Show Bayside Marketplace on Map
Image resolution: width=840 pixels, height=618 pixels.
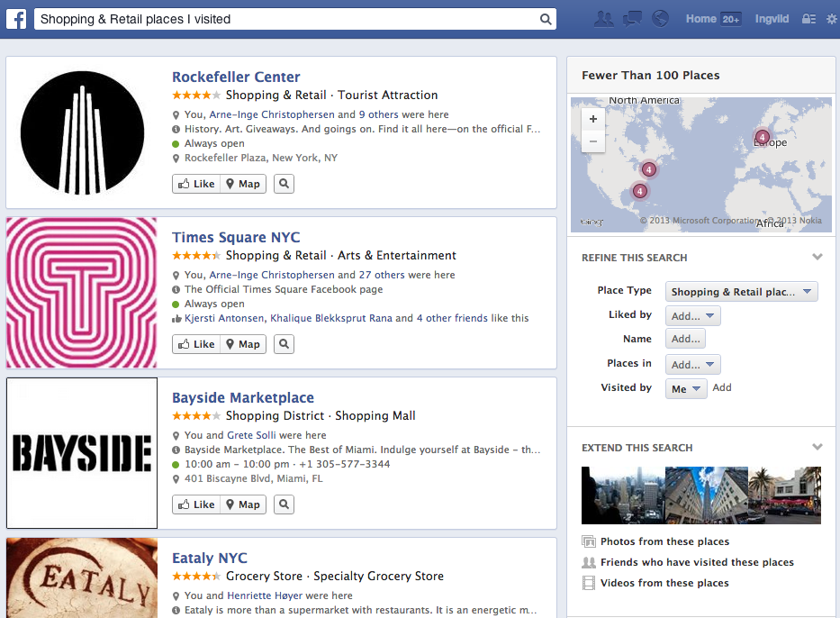coord(243,504)
